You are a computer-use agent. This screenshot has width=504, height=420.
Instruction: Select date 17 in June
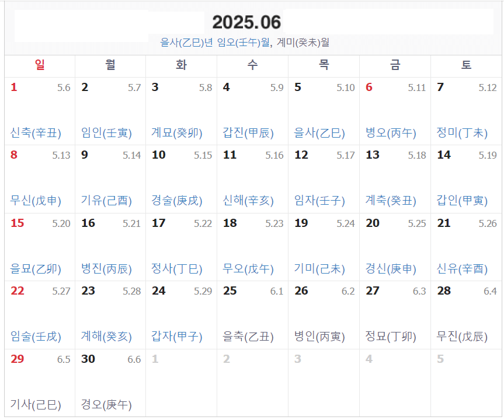[x=159, y=223]
